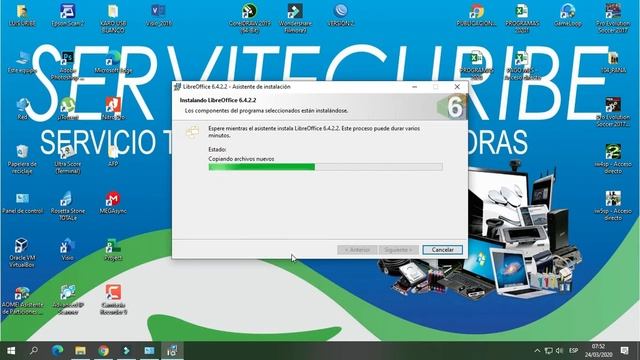Open the notification action center
Screen dimensions: 640x360
(x=624, y=351)
